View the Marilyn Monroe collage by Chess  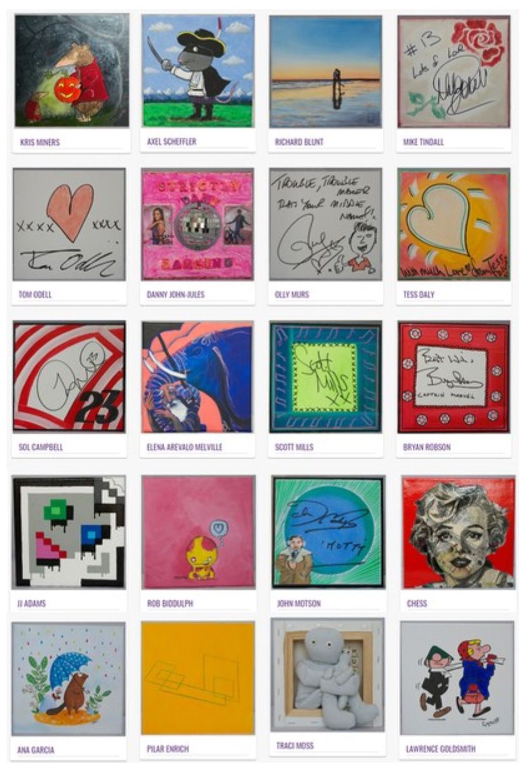pos(459,532)
